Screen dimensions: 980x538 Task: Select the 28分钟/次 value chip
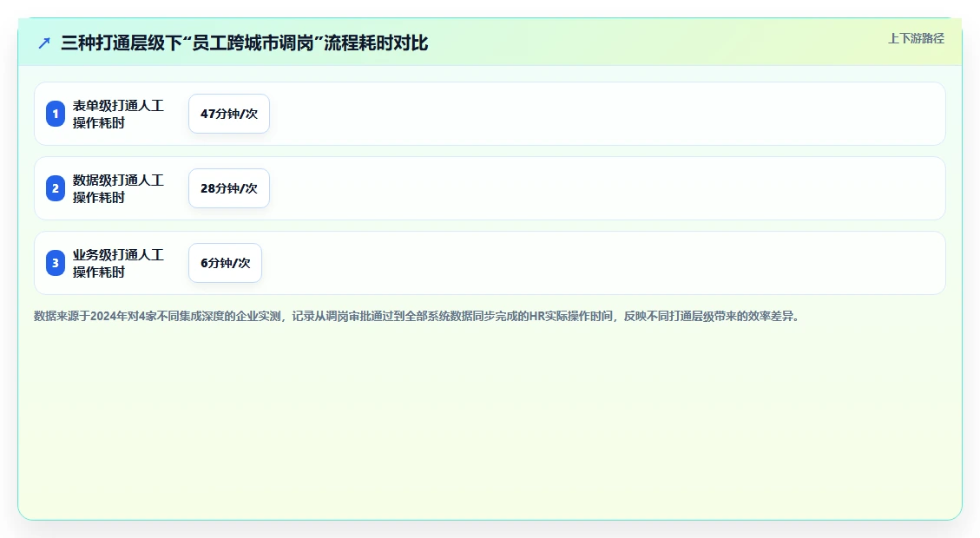coord(229,188)
